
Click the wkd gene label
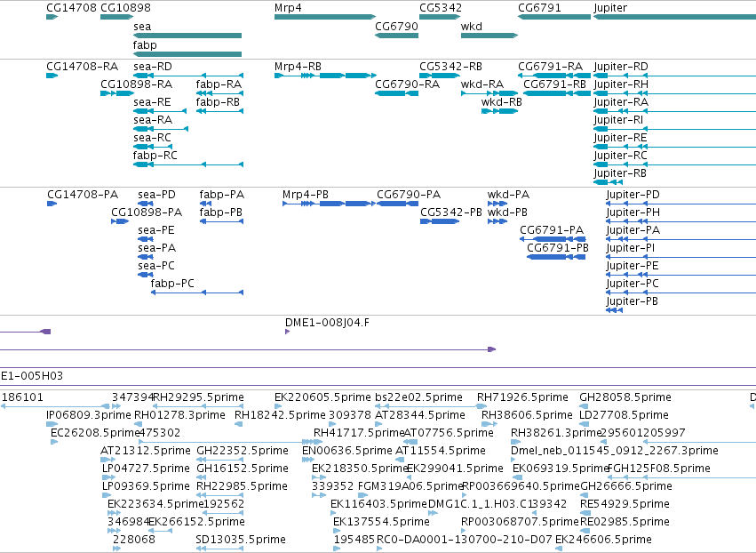(x=471, y=27)
